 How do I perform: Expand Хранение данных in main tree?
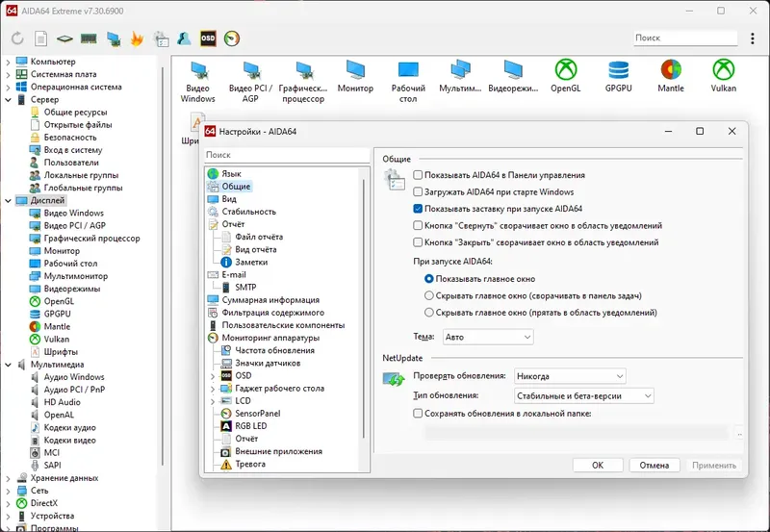click(8, 478)
